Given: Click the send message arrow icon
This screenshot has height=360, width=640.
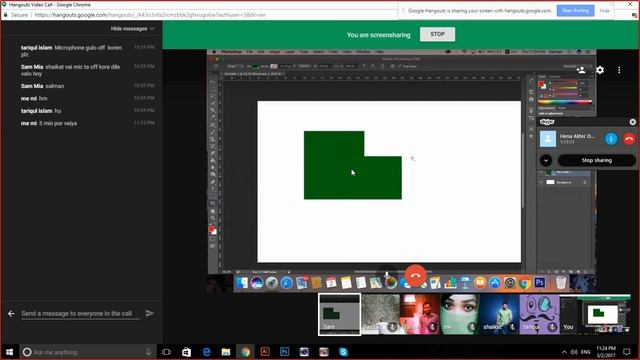Looking at the screenshot, I should (150, 313).
